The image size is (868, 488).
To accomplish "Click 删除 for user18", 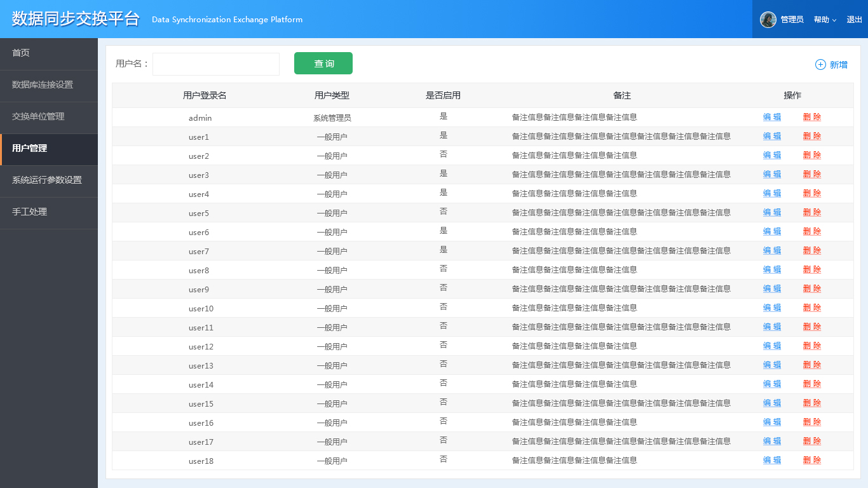I will tap(812, 460).
